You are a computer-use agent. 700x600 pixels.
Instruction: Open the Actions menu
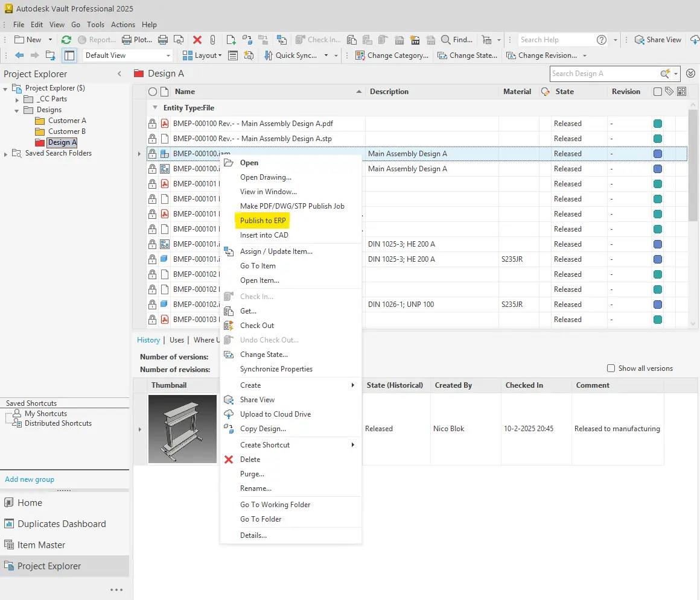point(122,25)
